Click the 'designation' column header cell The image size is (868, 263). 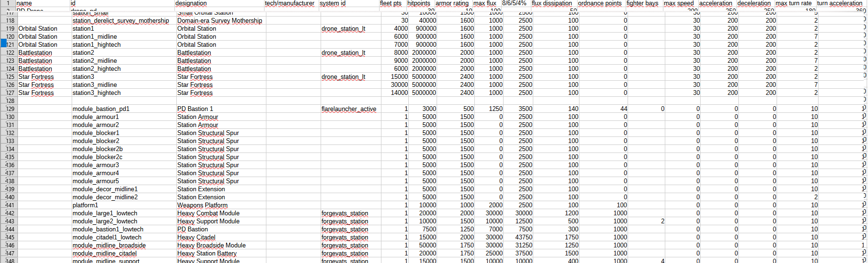219,3
